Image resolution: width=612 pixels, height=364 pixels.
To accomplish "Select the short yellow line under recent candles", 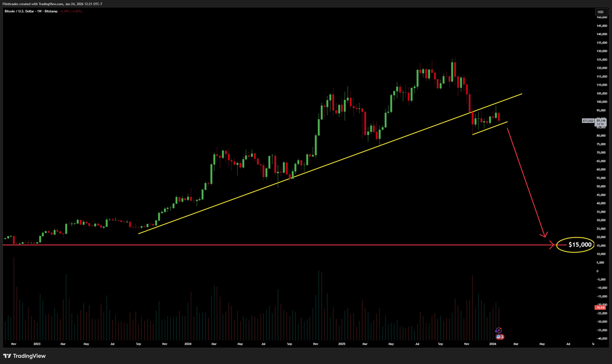I will click(x=490, y=128).
